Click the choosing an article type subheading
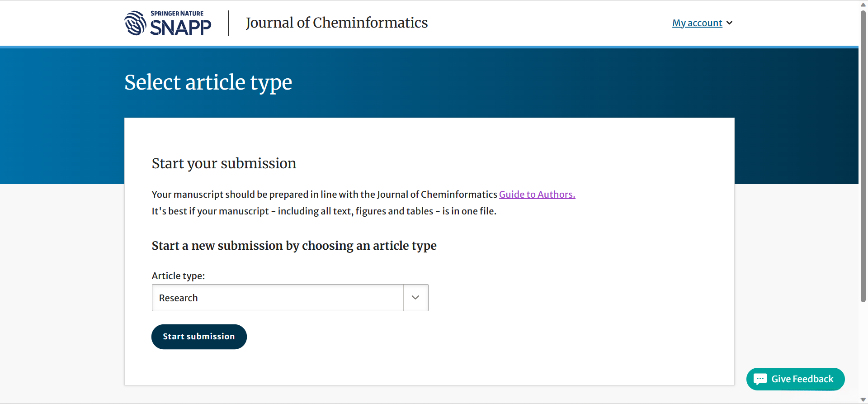Viewport: 868px width, 404px height. coord(294,246)
